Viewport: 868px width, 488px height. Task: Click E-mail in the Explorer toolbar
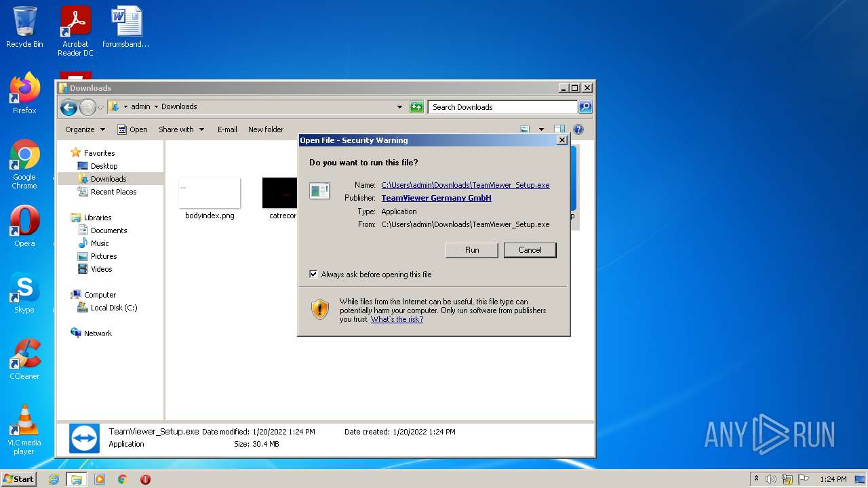click(227, 129)
